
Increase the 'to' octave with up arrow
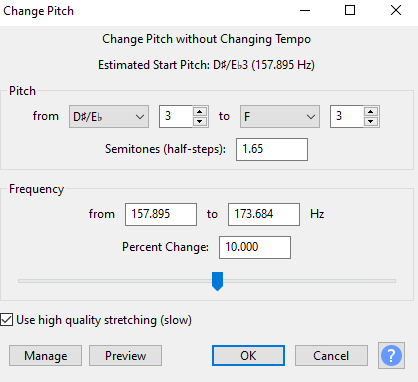(x=371, y=112)
